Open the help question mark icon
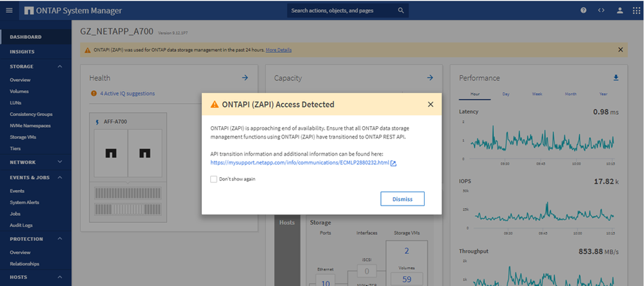The height and width of the screenshot is (286, 644). click(583, 10)
